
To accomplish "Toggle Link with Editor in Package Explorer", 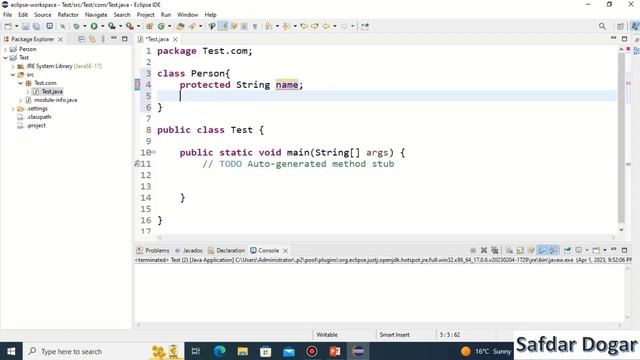I will pos(92,39).
